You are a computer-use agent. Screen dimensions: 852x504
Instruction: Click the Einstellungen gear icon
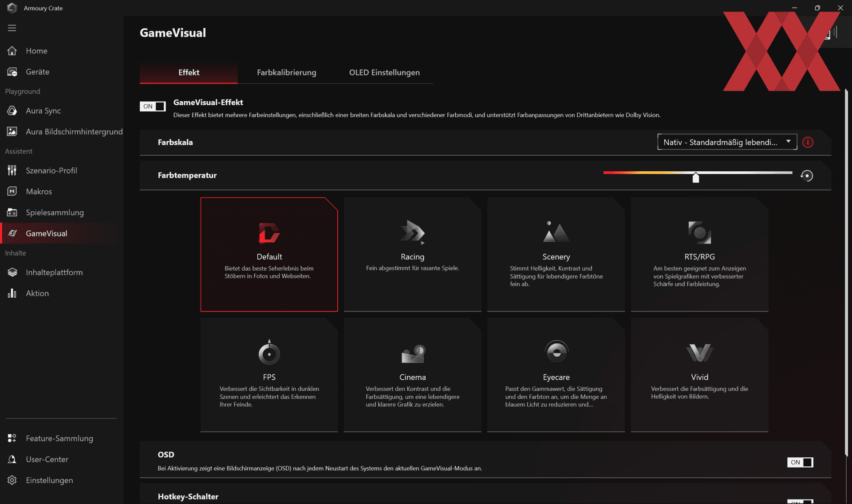(x=12, y=480)
